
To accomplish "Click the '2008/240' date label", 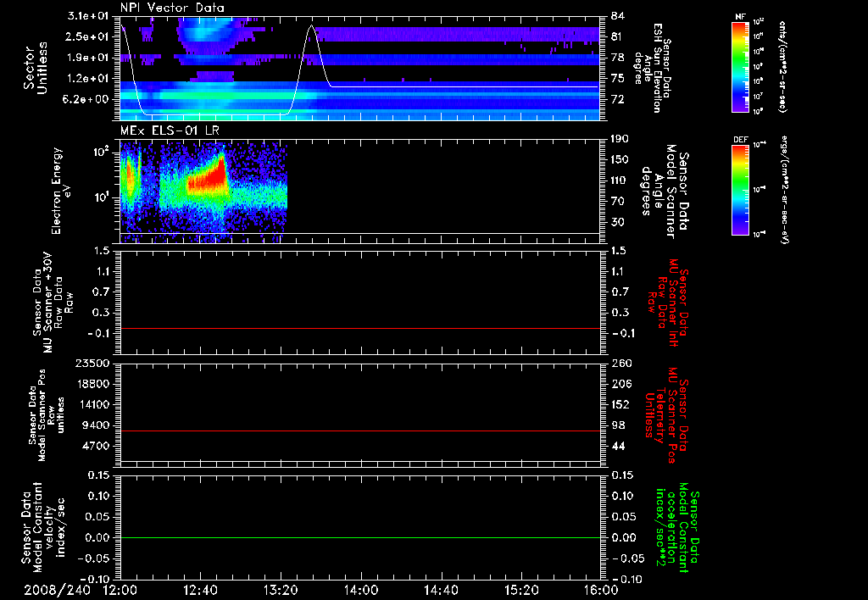I will click(57, 590).
